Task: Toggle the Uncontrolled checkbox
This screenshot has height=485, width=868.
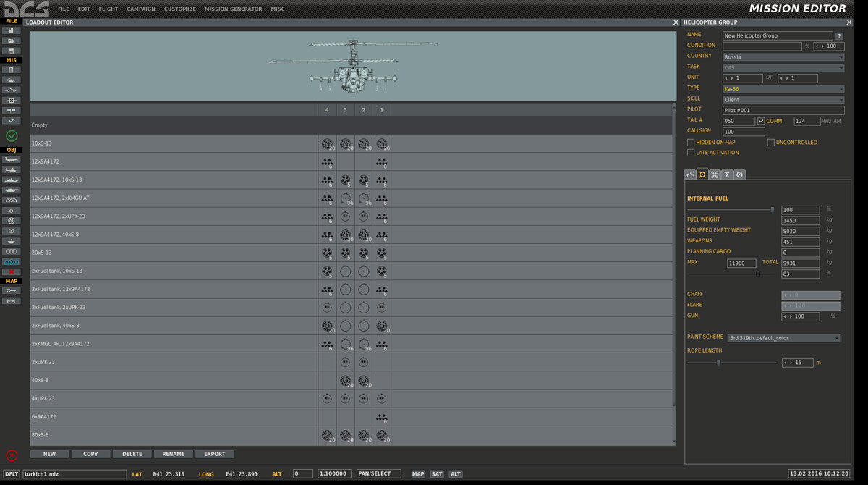Action: coord(771,143)
